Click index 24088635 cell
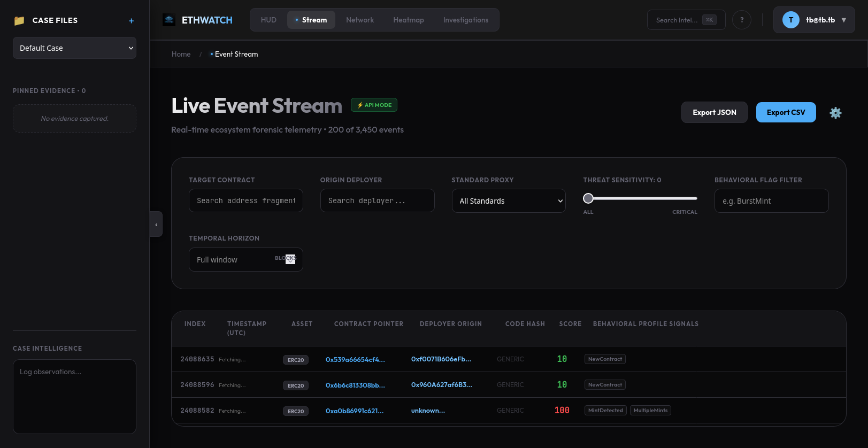868x448 pixels. (x=197, y=359)
